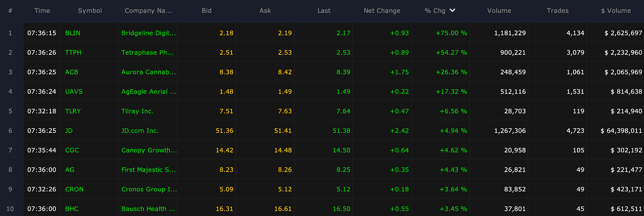
Task: Click the Time column header
Action: pyautogui.click(x=42, y=11)
